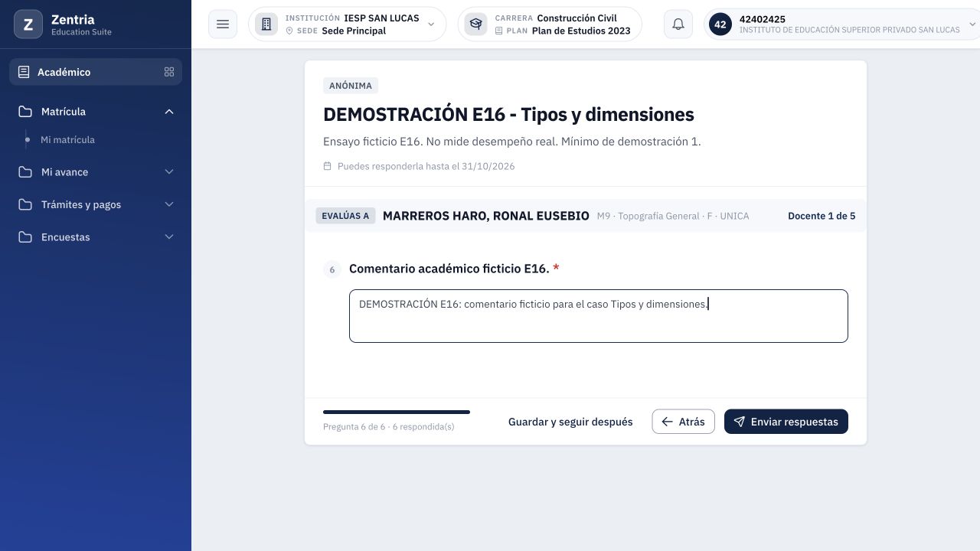
Task: Click the Ensayo ficticio E16 description text
Action: pos(512,142)
